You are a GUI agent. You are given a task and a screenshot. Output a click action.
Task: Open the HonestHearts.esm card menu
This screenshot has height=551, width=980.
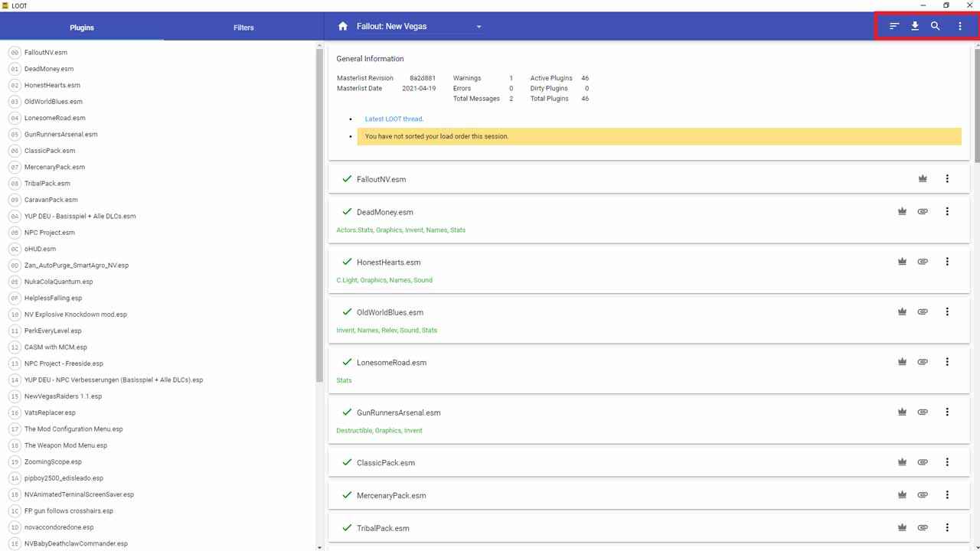click(947, 262)
